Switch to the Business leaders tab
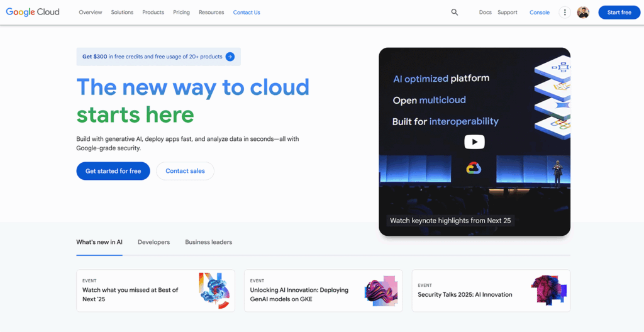The image size is (644, 332). [x=208, y=242]
